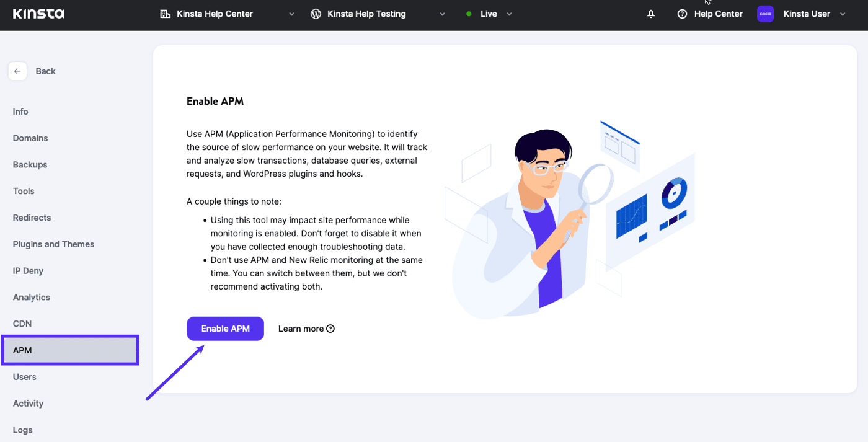This screenshot has width=868, height=442.
Task: Click the Kinsta logo
Action: point(38,14)
